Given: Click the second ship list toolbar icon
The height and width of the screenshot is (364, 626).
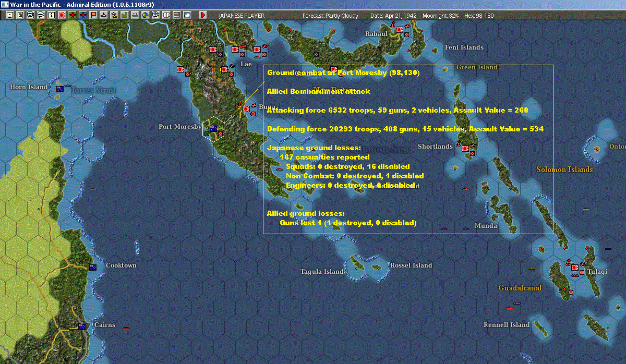Looking at the screenshot, I should (41, 15).
